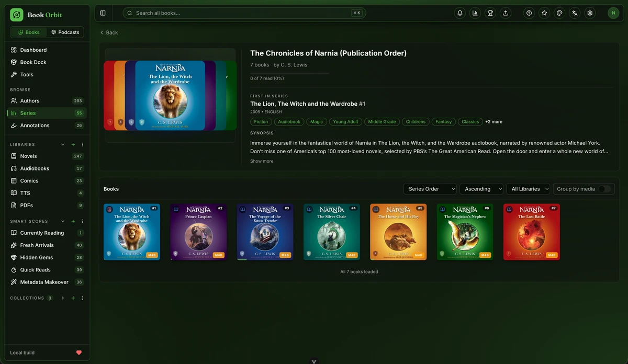Open the Series Order sort dropdown
The image size is (628, 364).
(x=430, y=189)
